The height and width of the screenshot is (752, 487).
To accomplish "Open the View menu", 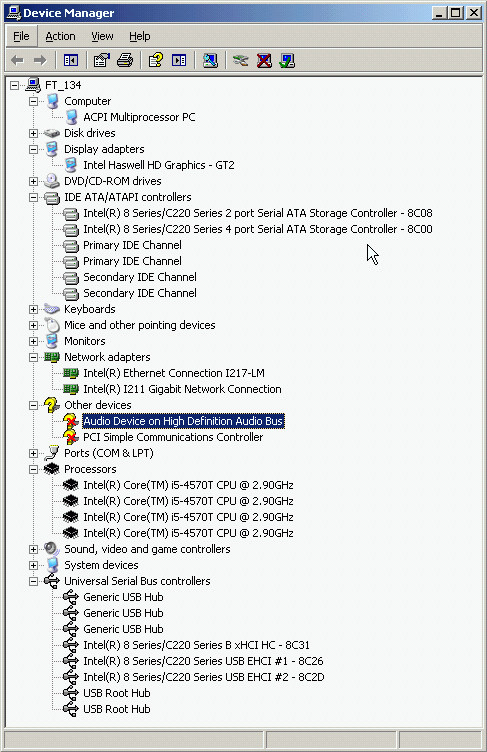I will click(x=102, y=36).
